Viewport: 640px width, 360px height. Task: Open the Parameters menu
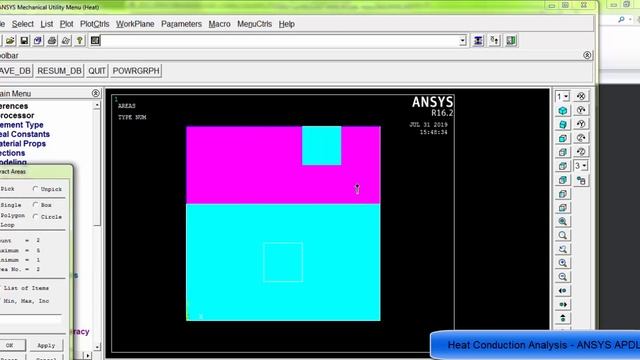(x=181, y=24)
